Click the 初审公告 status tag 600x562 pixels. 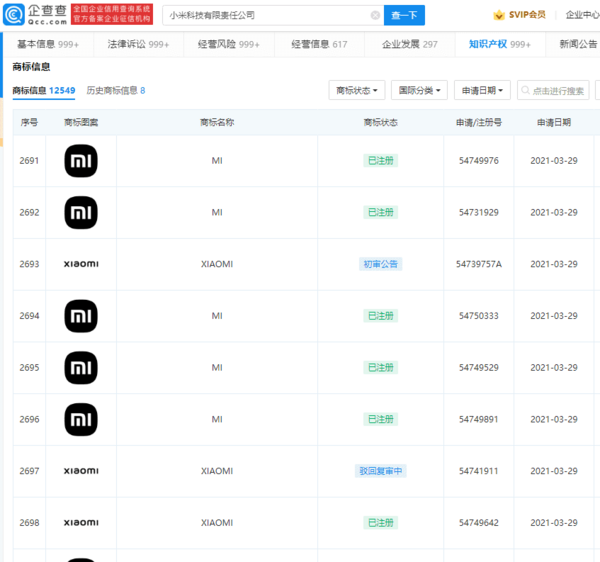tap(380, 264)
